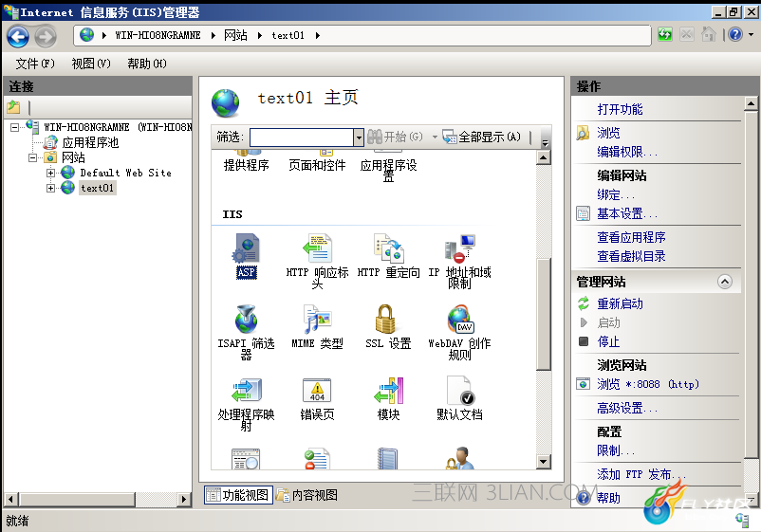This screenshot has width=761, height=532.
Task: Click 浏览 folder action in 操作 panel
Action: [x=608, y=133]
